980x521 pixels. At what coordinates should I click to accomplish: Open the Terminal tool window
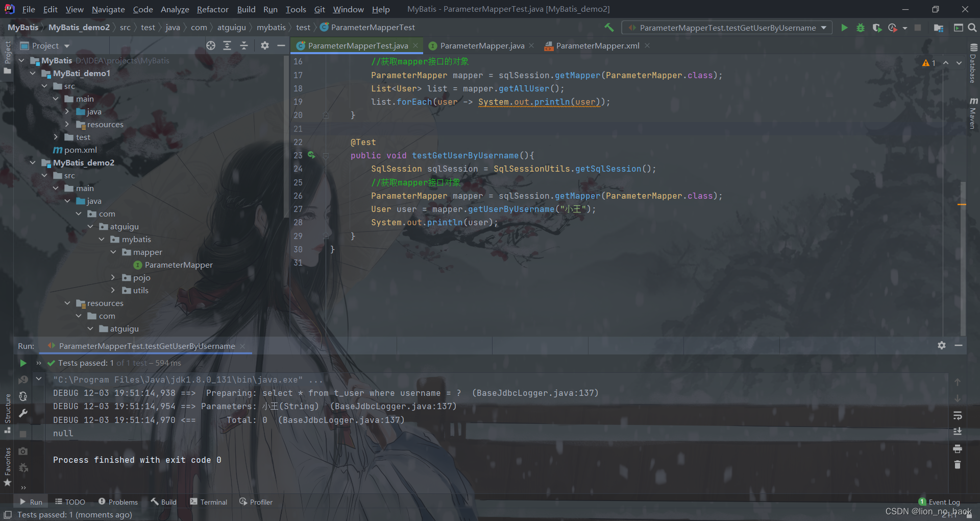[208, 502]
